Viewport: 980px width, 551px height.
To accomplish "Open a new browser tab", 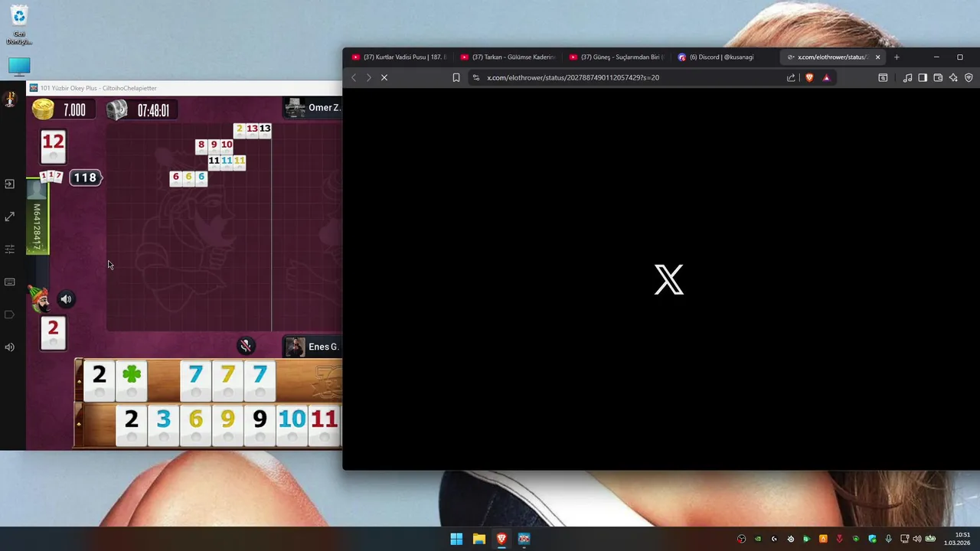I will point(897,57).
